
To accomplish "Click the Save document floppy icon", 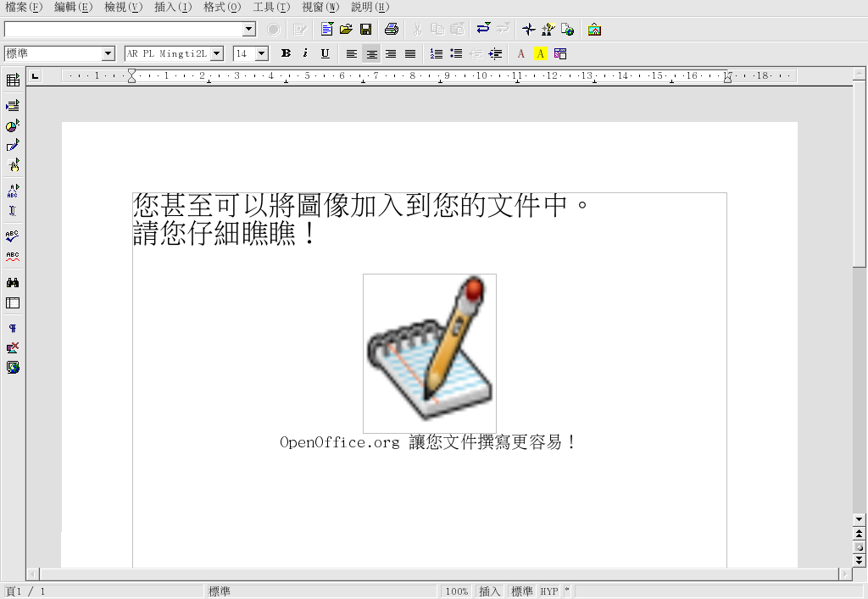I will tap(365, 30).
